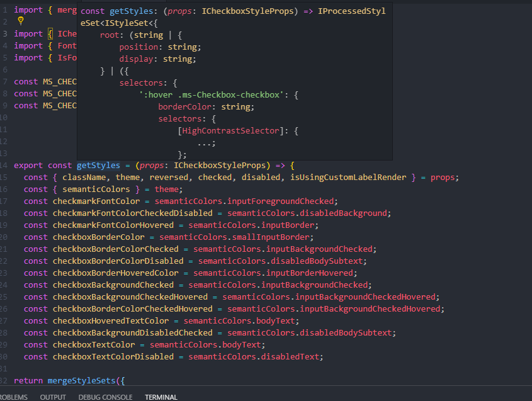Click smallInputBorder property
Screen dimensions: 532x401
click(271, 237)
